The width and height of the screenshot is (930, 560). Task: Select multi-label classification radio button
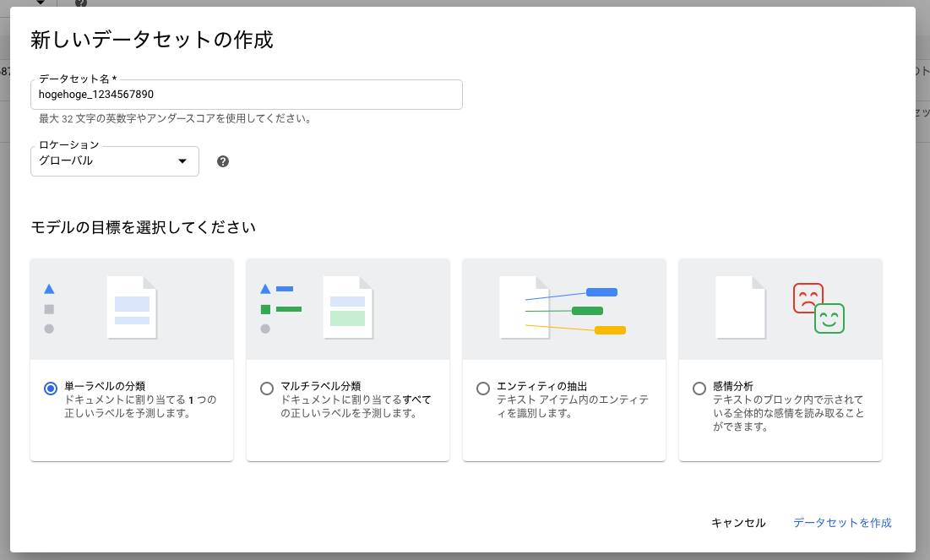[267, 389]
